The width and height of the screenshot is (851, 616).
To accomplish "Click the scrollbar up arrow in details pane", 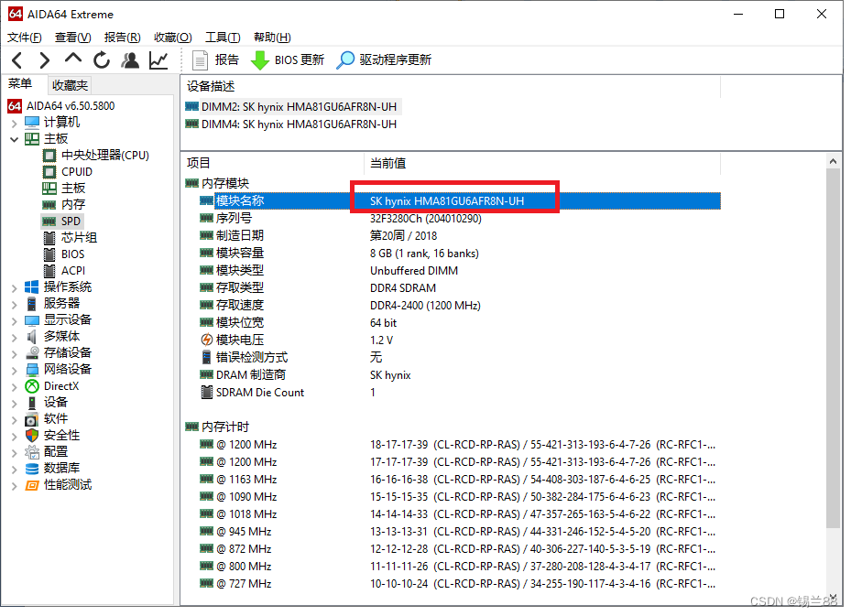I will 833,161.
